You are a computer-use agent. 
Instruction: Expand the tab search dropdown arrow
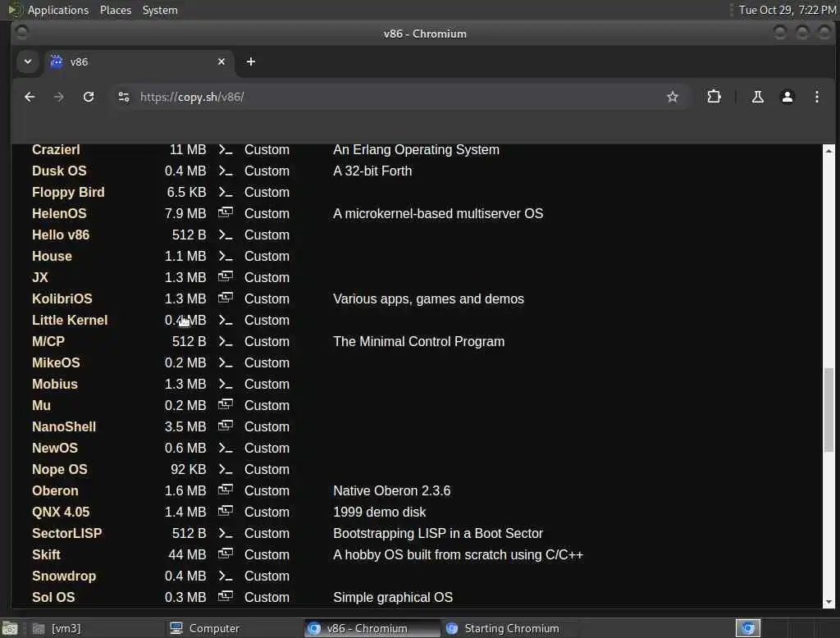pyautogui.click(x=28, y=62)
